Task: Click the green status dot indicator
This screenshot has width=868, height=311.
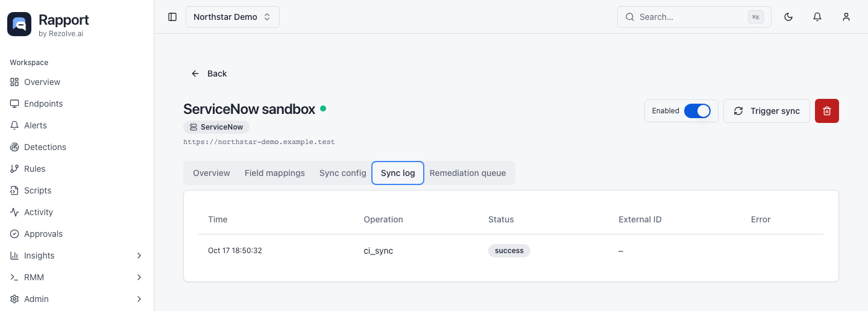Action: (323, 108)
